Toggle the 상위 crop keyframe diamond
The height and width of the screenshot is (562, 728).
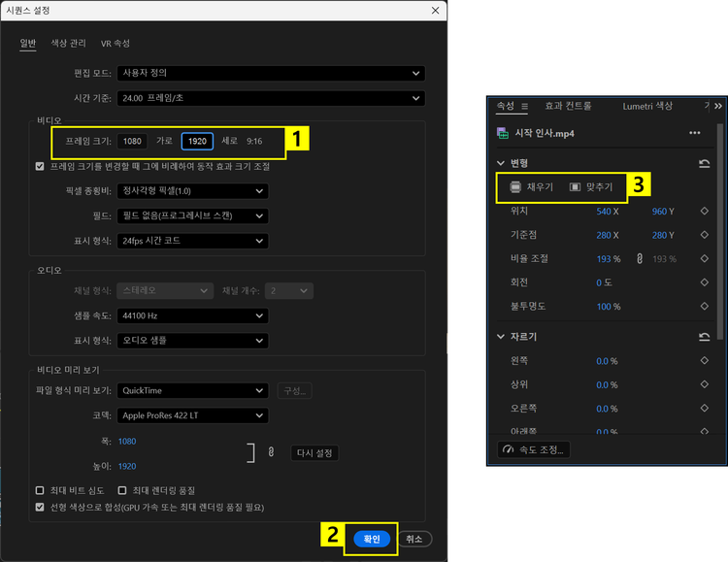705,384
